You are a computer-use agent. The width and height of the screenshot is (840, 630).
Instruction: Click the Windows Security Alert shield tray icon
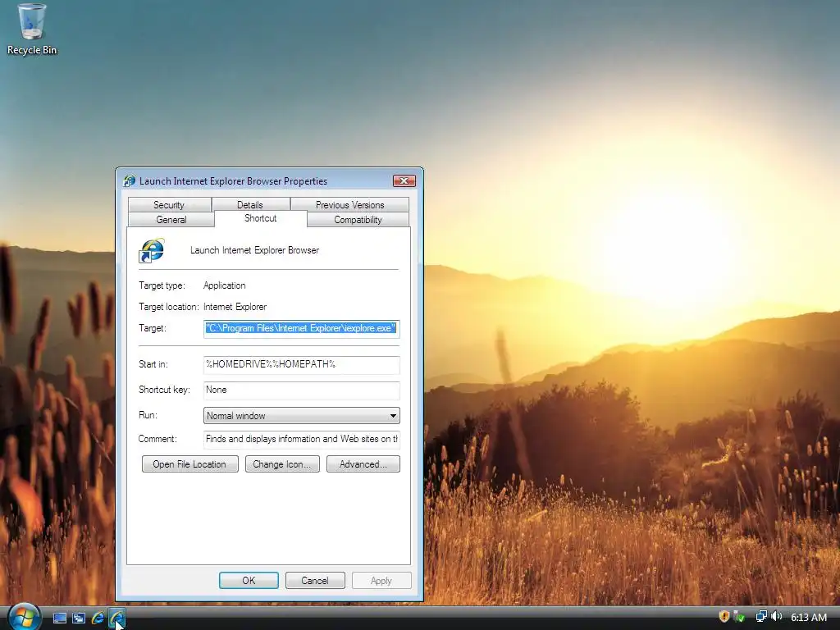[x=724, y=617]
